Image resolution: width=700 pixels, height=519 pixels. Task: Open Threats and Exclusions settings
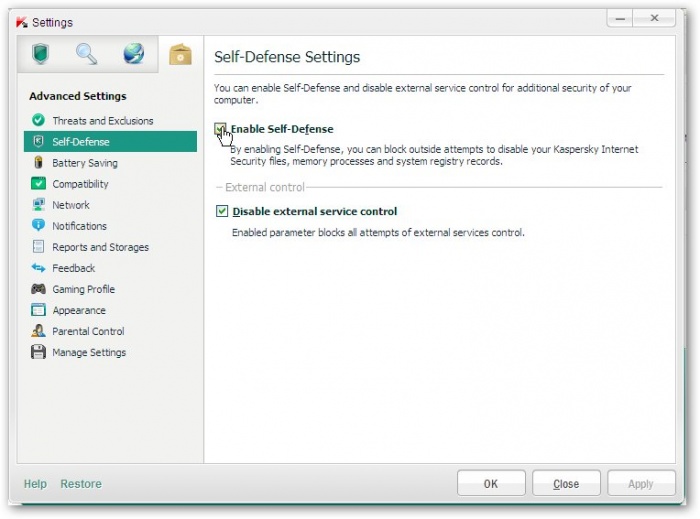110,120
